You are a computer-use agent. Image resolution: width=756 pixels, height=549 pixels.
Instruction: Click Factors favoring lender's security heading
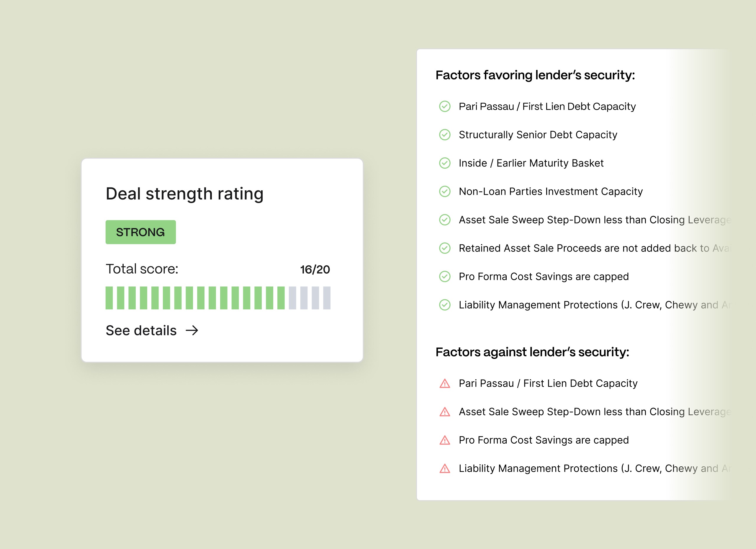coord(535,75)
